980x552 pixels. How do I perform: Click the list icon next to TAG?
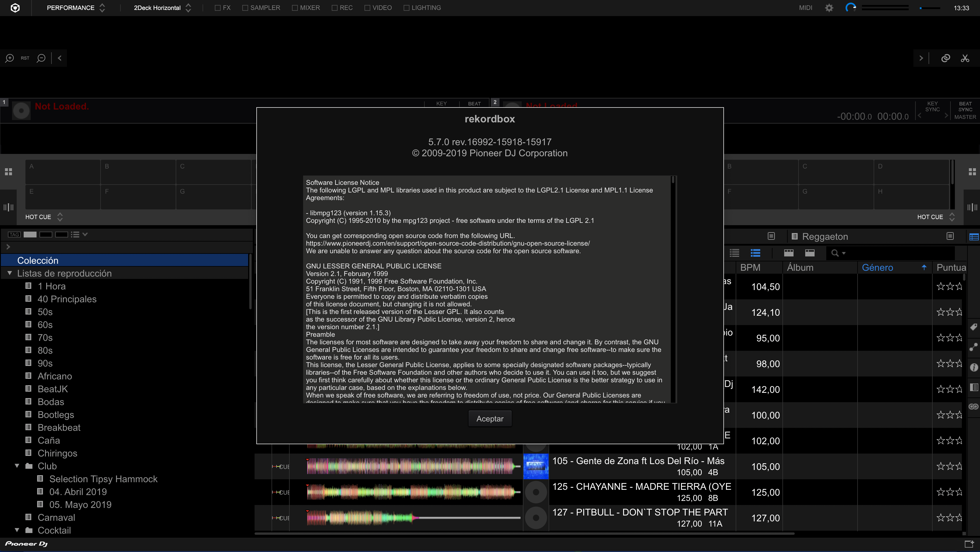(x=75, y=235)
